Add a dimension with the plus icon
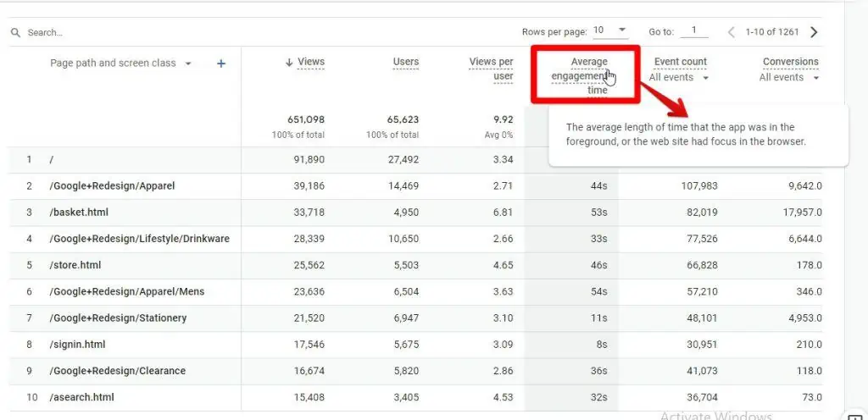Image resolution: width=868 pixels, height=420 pixels. (x=221, y=64)
